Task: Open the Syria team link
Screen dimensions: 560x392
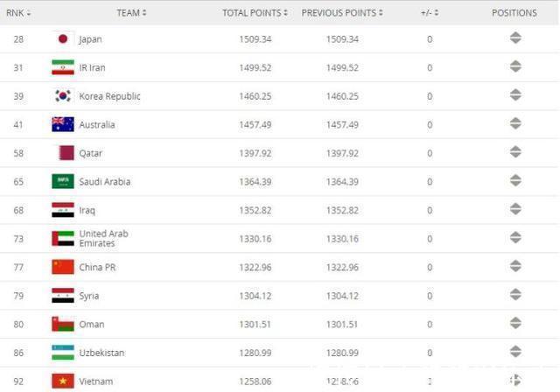Action: [x=89, y=296]
